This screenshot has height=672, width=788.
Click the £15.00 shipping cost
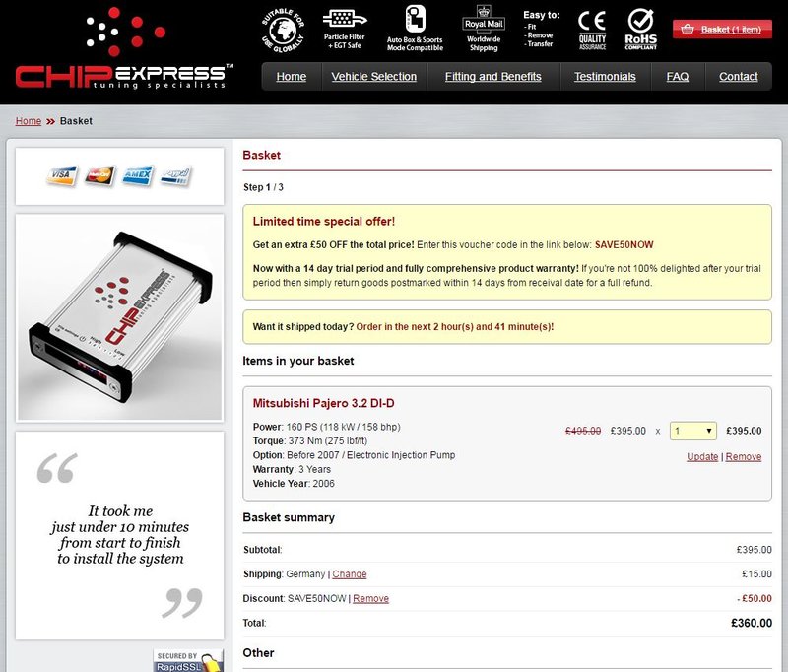click(x=756, y=574)
